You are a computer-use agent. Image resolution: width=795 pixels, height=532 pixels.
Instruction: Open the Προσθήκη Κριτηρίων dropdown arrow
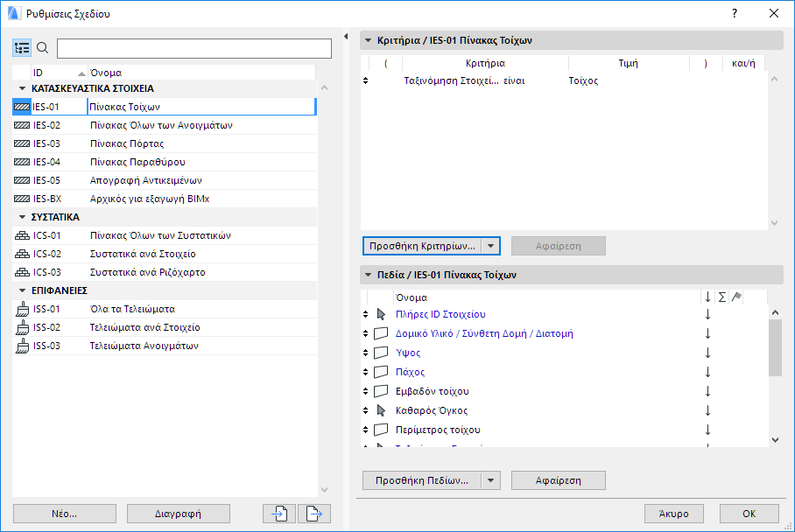point(491,246)
